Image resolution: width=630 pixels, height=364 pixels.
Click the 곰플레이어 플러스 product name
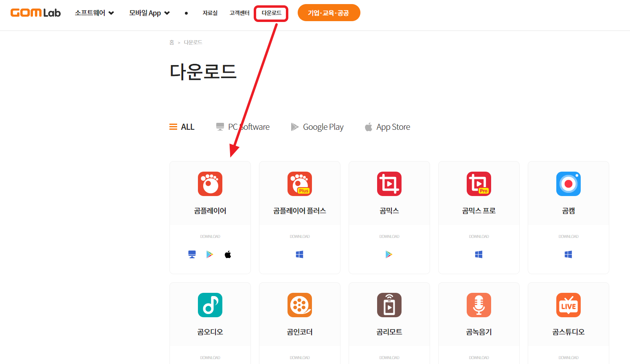point(300,211)
